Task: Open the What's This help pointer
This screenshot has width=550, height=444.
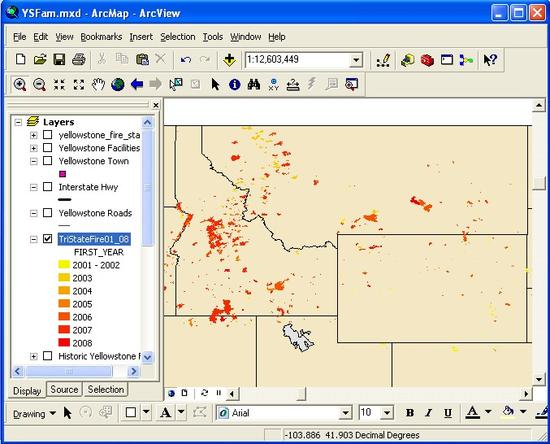Action: 490,60
